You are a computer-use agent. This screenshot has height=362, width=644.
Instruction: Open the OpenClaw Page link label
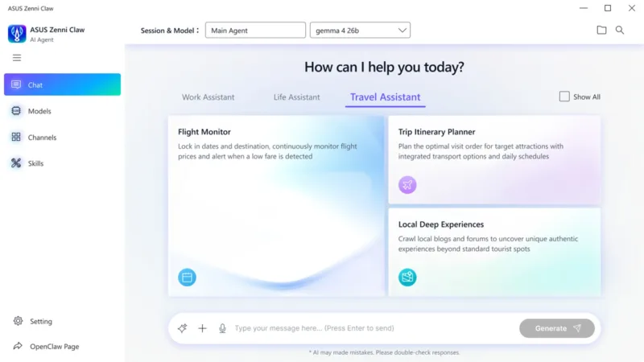click(54, 347)
